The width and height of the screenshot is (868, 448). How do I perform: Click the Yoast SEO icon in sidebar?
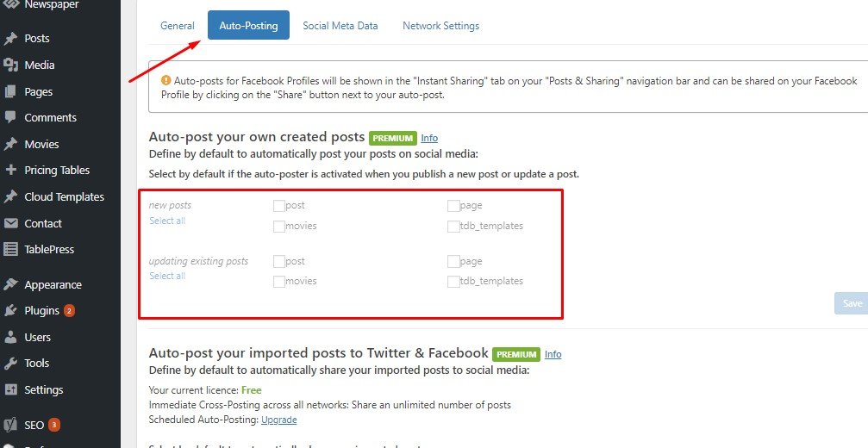click(x=10, y=425)
